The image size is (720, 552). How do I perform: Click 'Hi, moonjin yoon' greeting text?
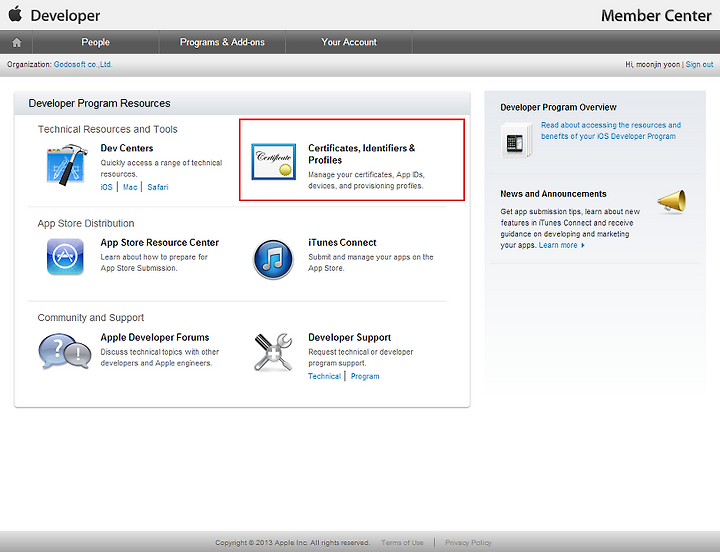tap(652, 64)
